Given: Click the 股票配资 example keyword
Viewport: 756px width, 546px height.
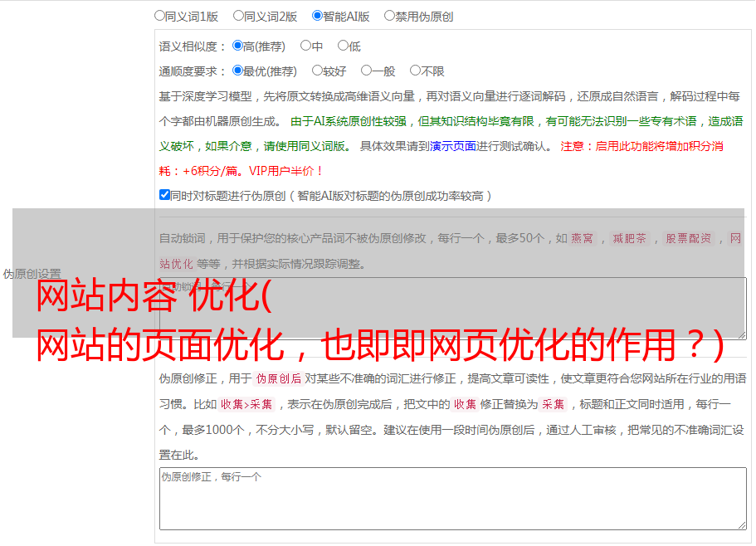Looking at the screenshot, I should tap(689, 238).
